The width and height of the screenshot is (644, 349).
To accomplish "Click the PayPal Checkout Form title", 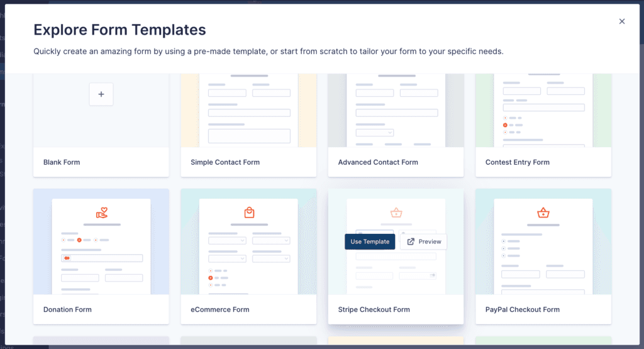I will tap(523, 309).
